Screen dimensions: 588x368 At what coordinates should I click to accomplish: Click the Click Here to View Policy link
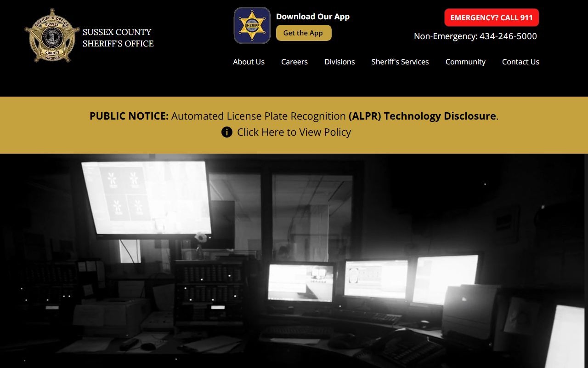(x=294, y=132)
